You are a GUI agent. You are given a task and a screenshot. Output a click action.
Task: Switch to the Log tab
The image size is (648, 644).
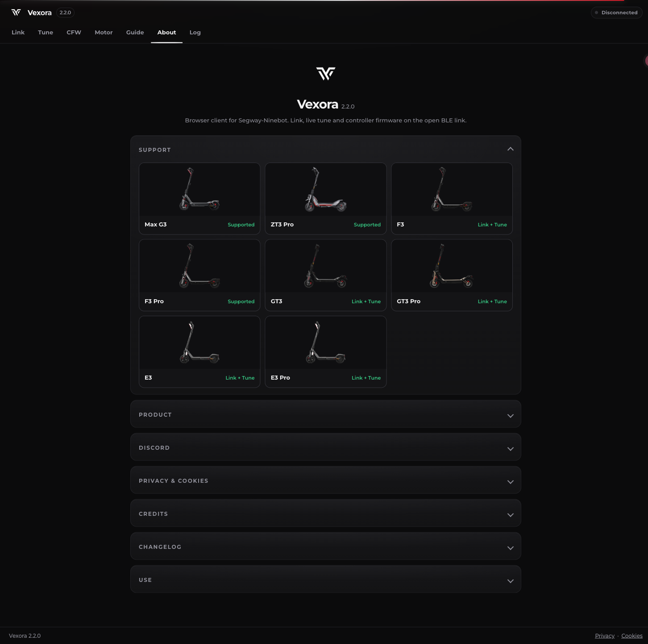(x=195, y=33)
